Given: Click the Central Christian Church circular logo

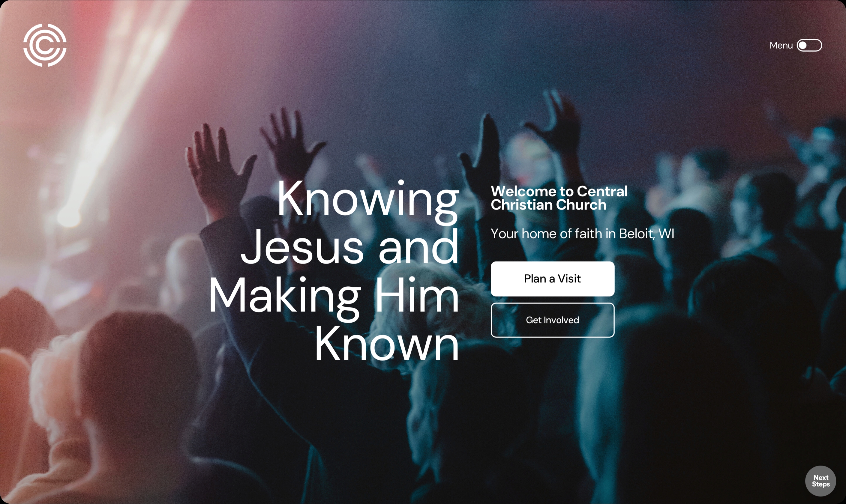Looking at the screenshot, I should click(x=45, y=45).
